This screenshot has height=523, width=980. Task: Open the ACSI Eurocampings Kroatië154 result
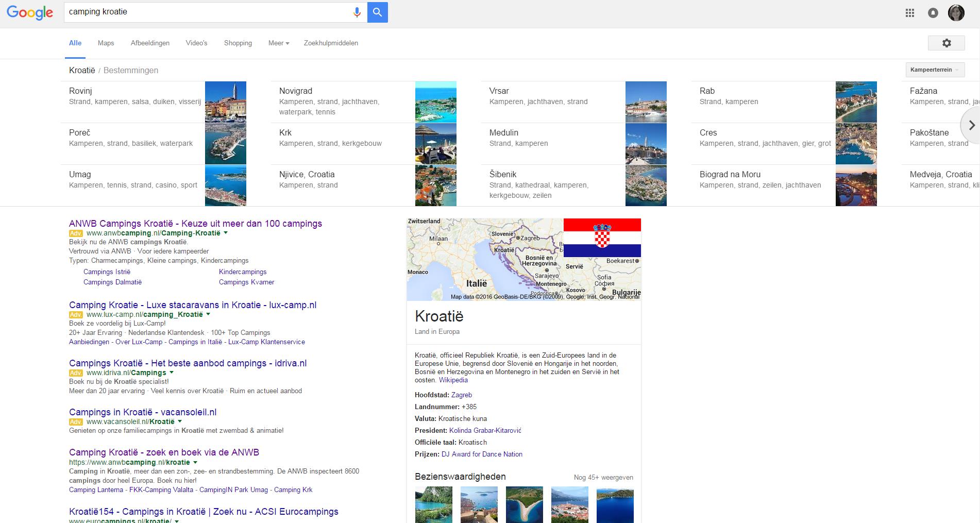point(204,512)
